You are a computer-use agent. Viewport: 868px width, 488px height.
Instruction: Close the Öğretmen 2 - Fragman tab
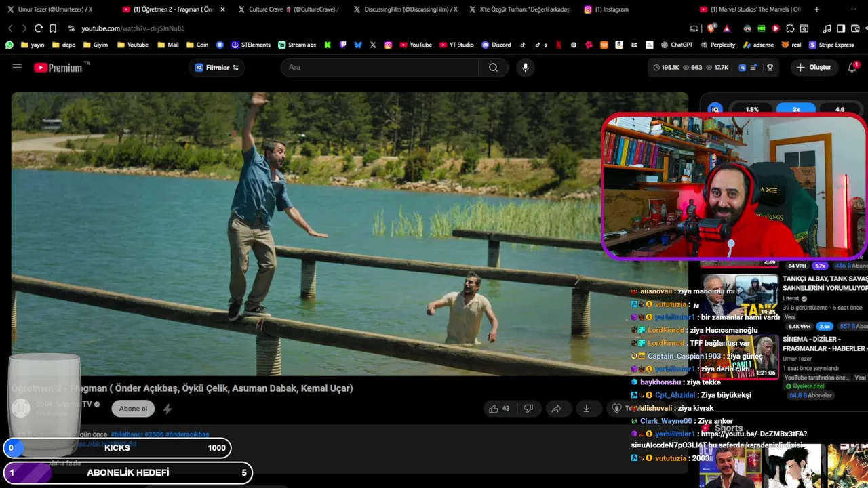221,9
